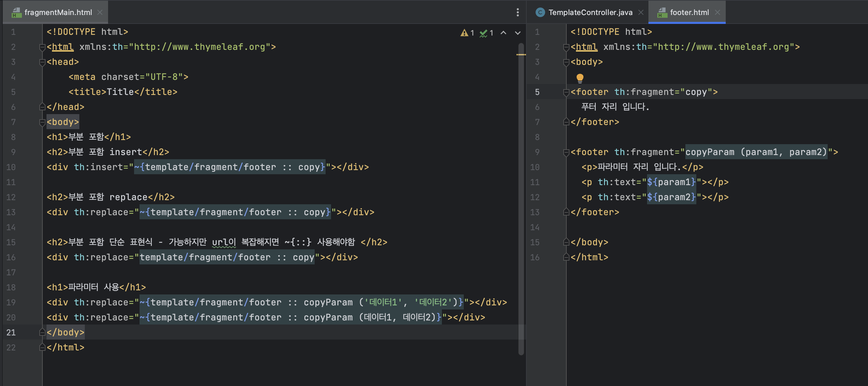The width and height of the screenshot is (868, 386).
Task: Collapse the head tag fold marker
Action: [42, 62]
